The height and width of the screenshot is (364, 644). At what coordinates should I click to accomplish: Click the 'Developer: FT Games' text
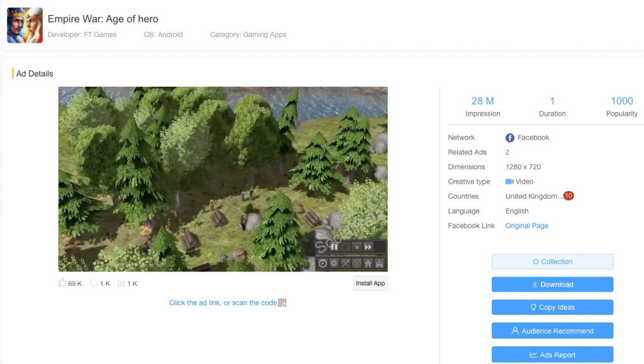(82, 35)
